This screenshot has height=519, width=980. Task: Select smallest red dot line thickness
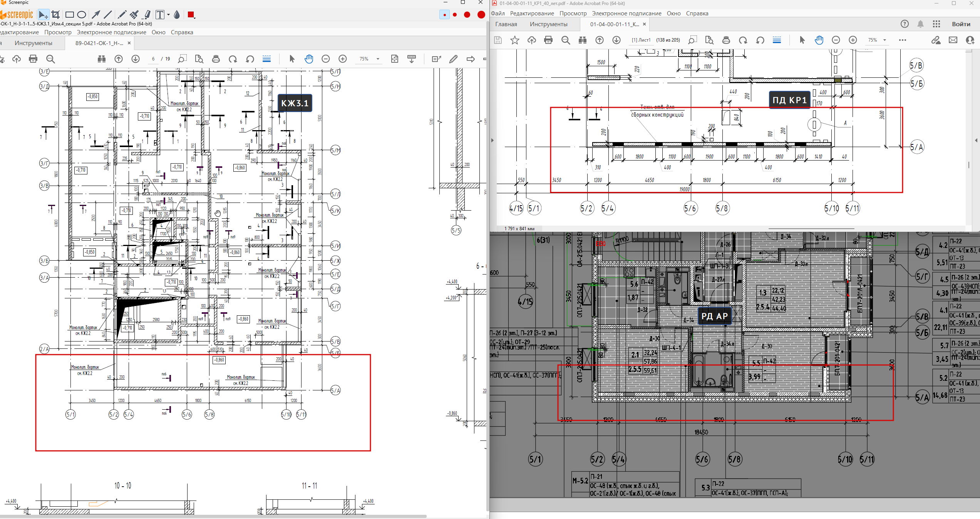444,15
